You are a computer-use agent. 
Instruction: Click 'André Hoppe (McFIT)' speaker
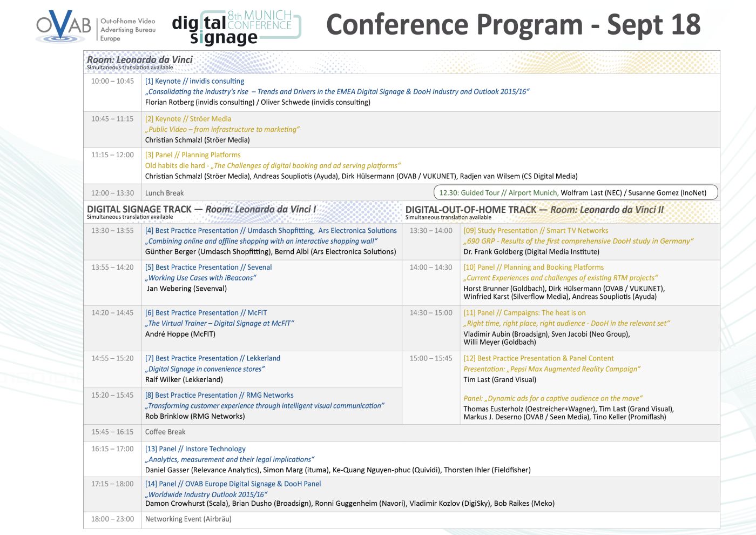click(x=180, y=334)
